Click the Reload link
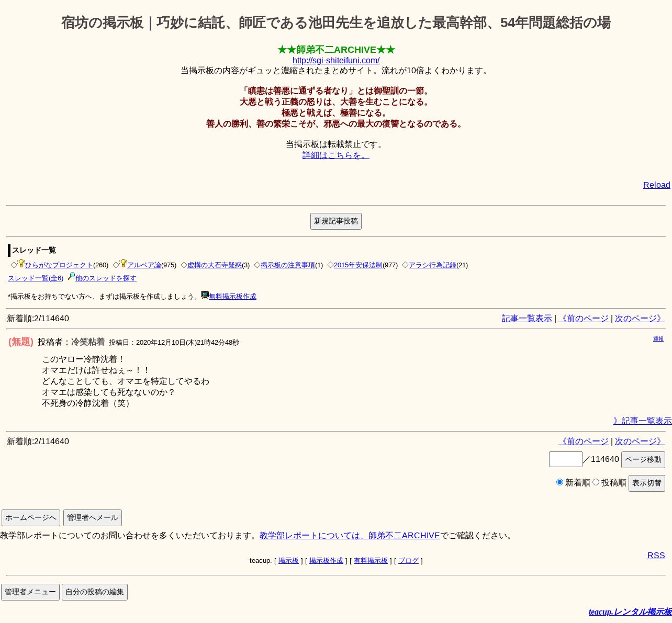Image resolution: width=672 pixels, height=623 pixels. point(657,185)
